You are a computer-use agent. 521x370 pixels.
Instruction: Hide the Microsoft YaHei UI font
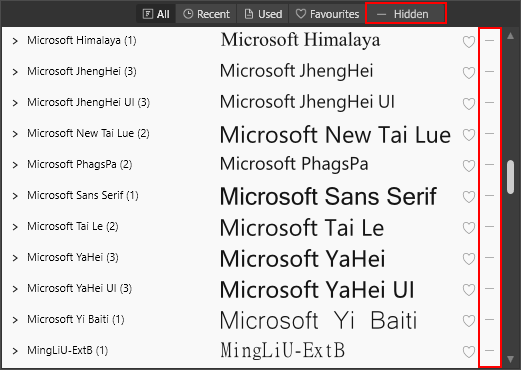489,288
